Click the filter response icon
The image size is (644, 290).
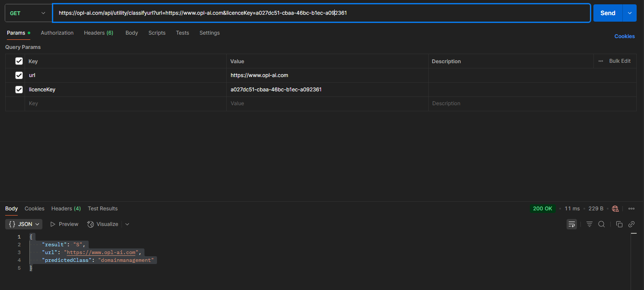(x=589, y=224)
